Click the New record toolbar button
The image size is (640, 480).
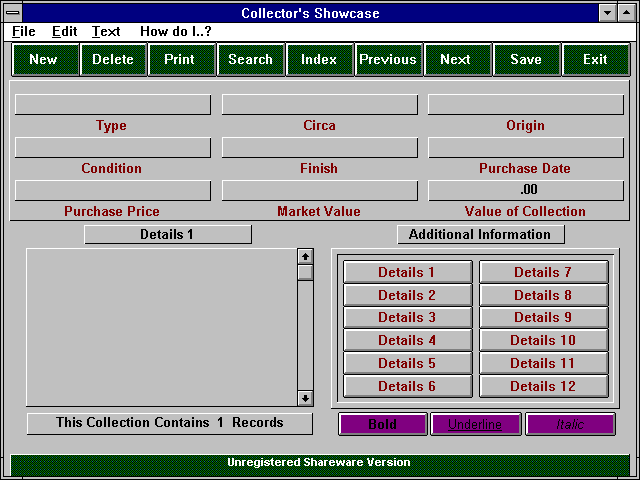(x=44, y=59)
